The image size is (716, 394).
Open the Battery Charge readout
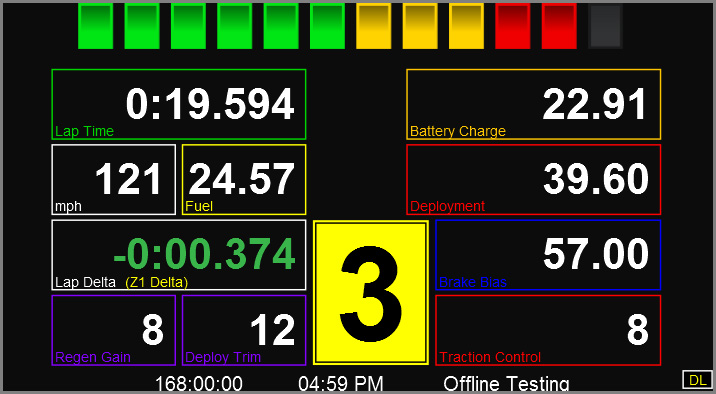click(x=534, y=104)
